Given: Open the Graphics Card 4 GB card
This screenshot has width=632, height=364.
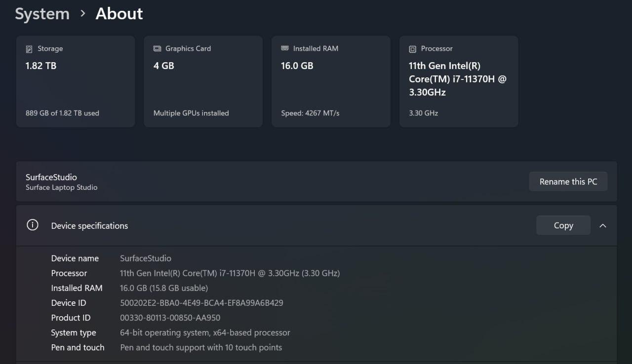Looking at the screenshot, I should point(203,81).
